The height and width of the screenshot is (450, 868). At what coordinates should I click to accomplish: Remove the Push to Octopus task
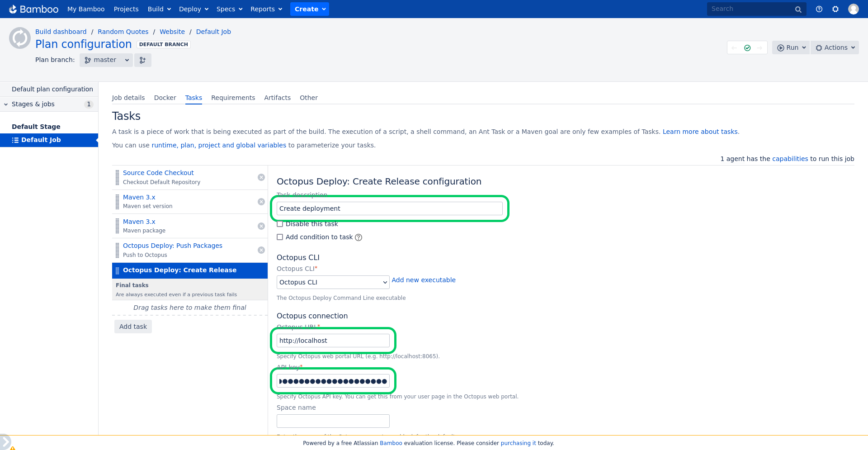[x=261, y=250]
